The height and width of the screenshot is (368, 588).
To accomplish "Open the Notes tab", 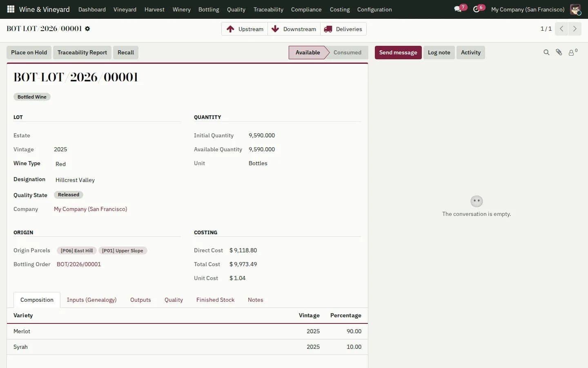I will (x=256, y=300).
